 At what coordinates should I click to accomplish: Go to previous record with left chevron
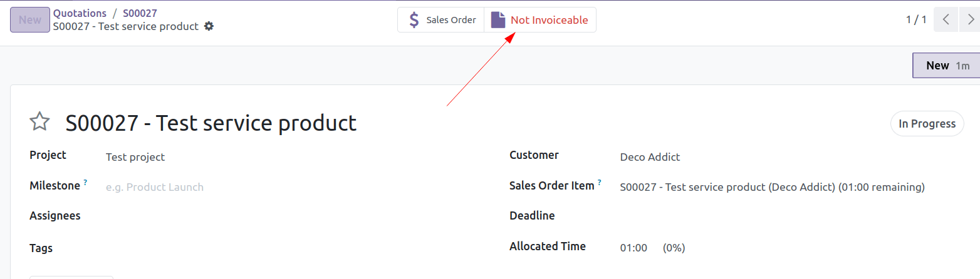click(x=946, y=20)
